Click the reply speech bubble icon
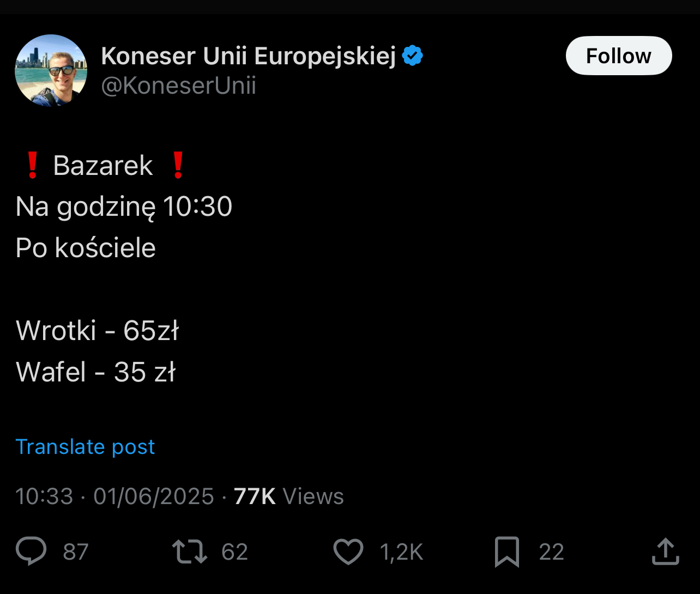Image resolution: width=700 pixels, height=594 pixels. [x=31, y=551]
